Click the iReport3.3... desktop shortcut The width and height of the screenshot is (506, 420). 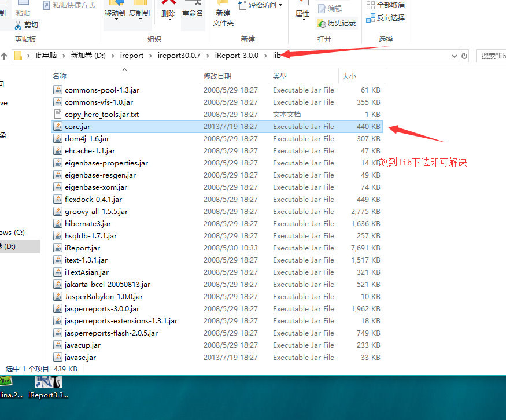point(48,388)
